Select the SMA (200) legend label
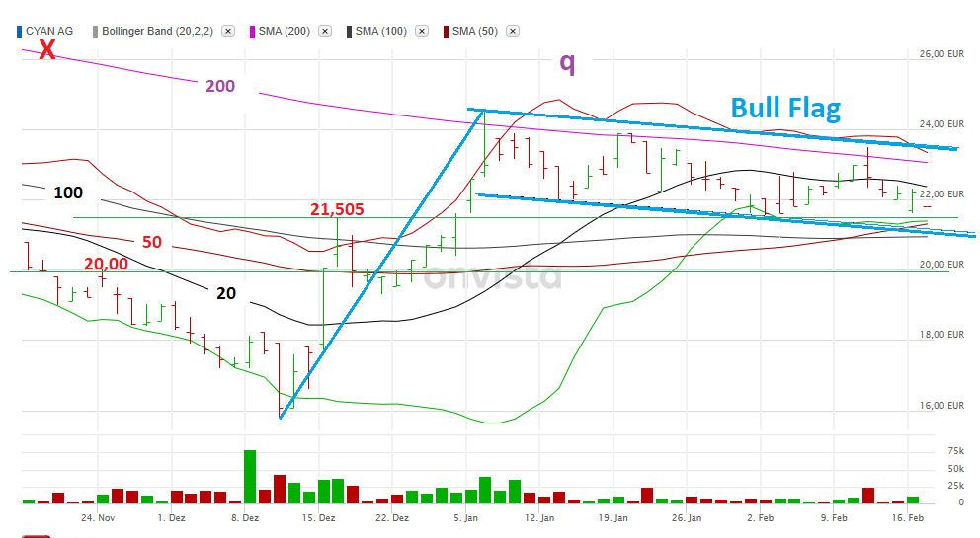Viewport: 980px width, 538px height. (x=285, y=31)
